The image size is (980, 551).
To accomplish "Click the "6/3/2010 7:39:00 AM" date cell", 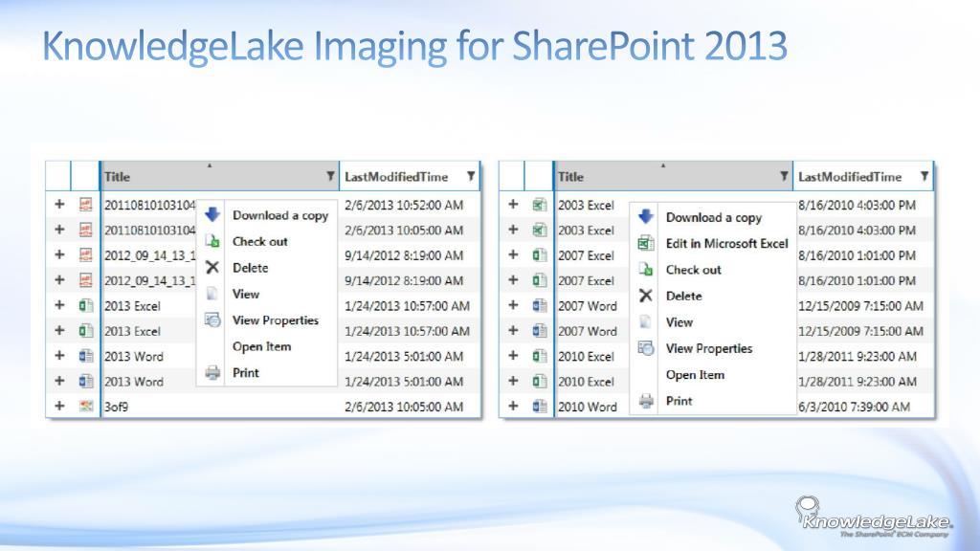I will click(x=854, y=407).
